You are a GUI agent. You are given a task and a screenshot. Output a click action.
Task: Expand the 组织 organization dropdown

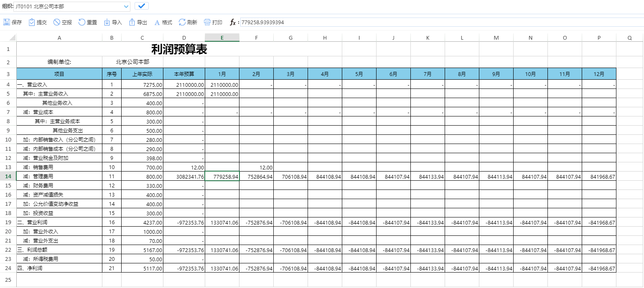(x=127, y=6)
